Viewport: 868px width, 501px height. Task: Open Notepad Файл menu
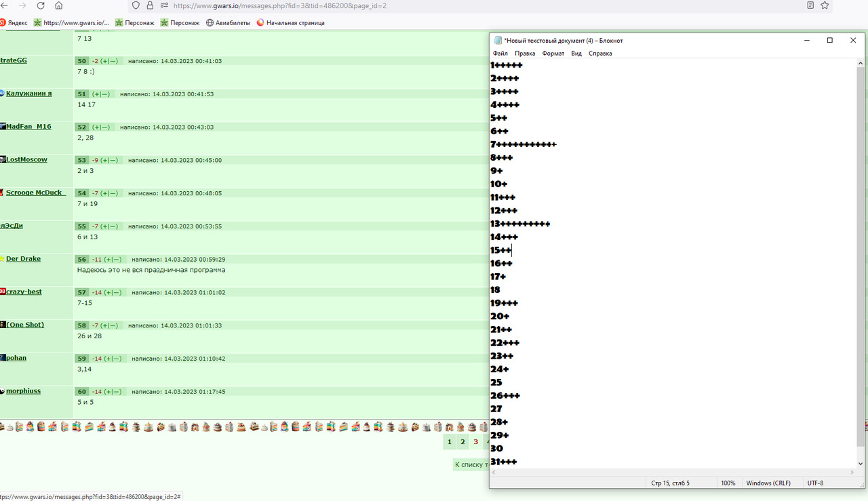[500, 54]
